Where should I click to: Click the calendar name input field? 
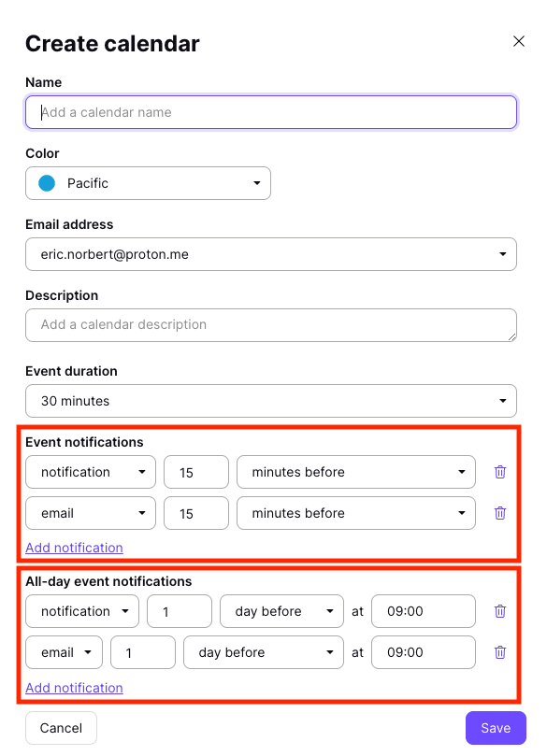pos(270,112)
